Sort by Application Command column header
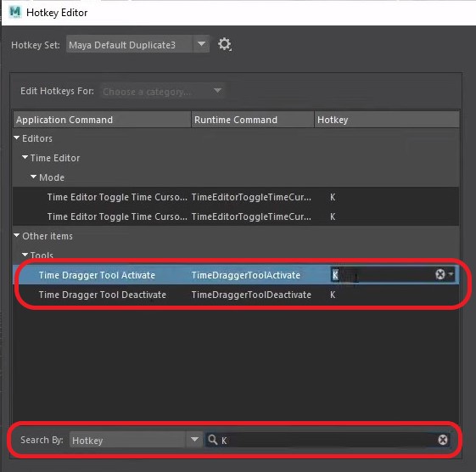 tap(102, 120)
